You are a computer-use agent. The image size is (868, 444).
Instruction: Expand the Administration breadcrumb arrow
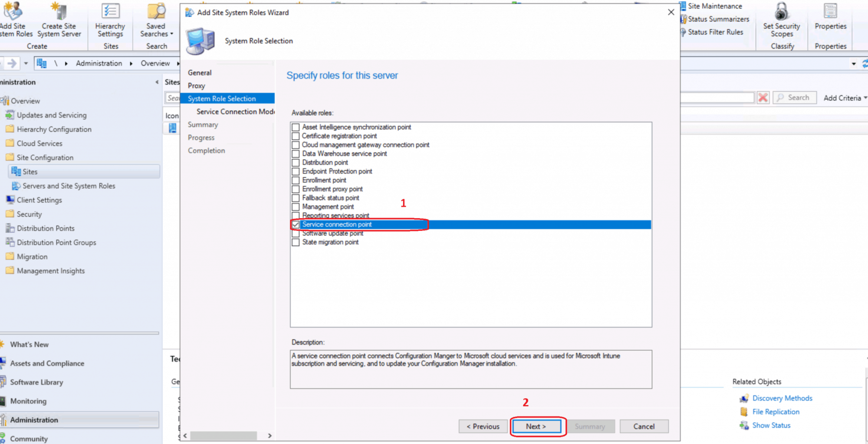pos(131,63)
